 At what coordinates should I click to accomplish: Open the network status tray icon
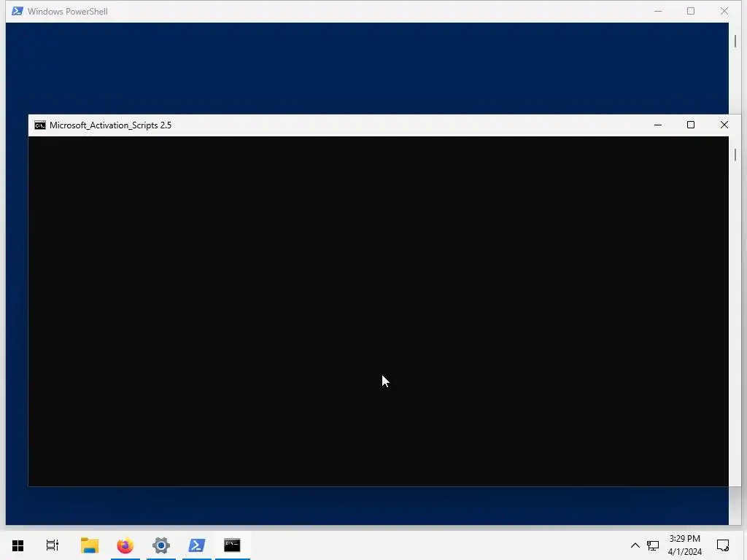(653, 545)
